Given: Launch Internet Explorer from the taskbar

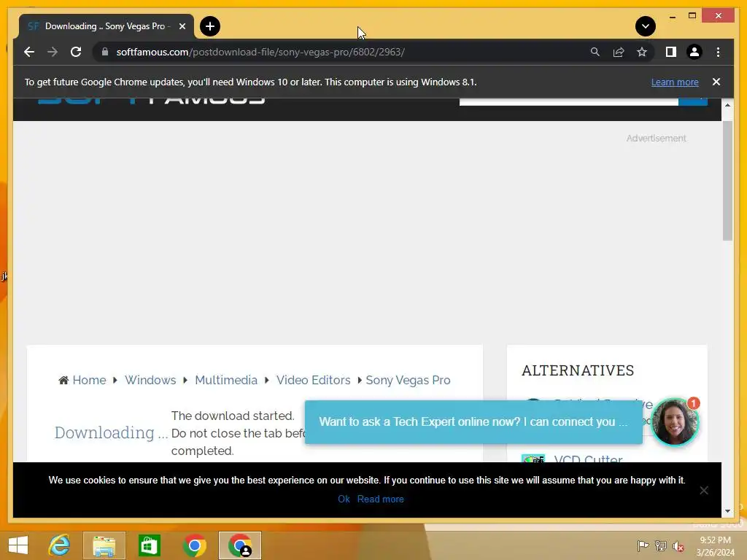Looking at the screenshot, I should tap(60, 545).
